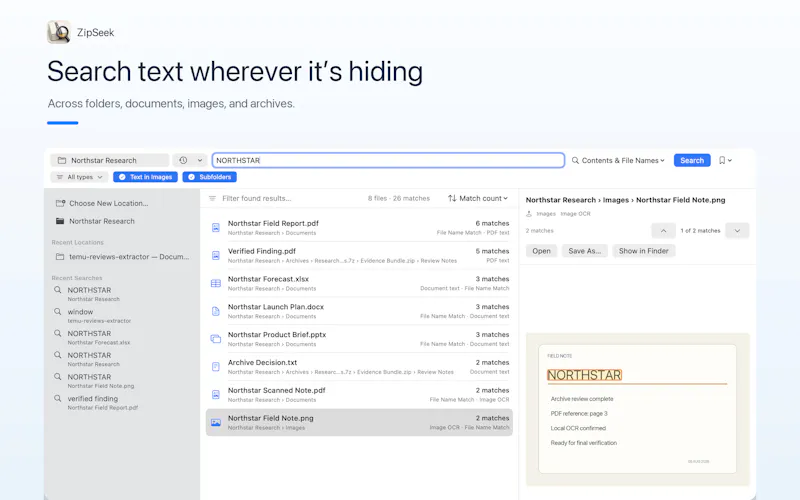
Task: Click '1 of 2 matches' counter text
Action: click(700, 231)
